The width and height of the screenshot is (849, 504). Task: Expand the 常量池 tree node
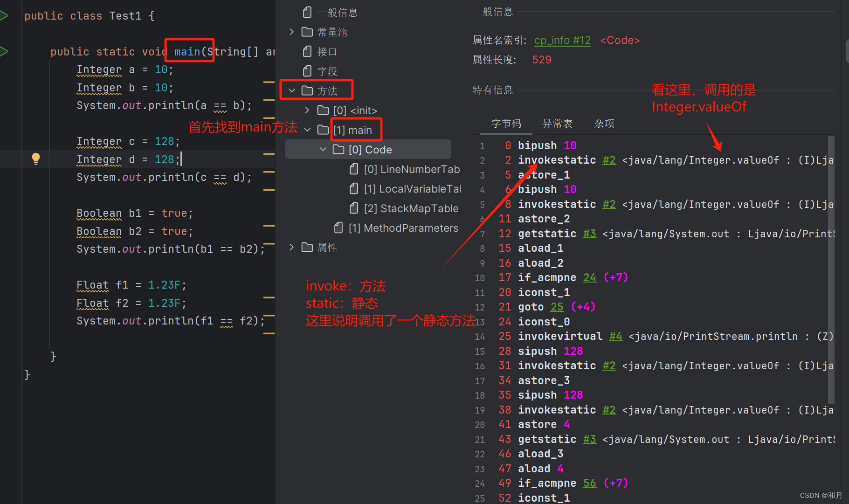(291, 32)
